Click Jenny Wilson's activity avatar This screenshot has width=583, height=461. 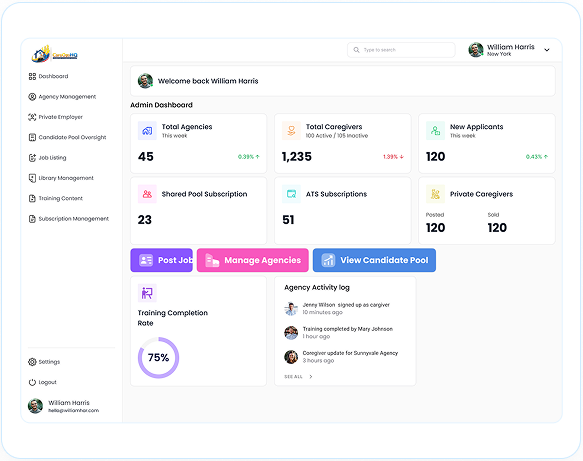pyautogui.click(x=291, y=309)
